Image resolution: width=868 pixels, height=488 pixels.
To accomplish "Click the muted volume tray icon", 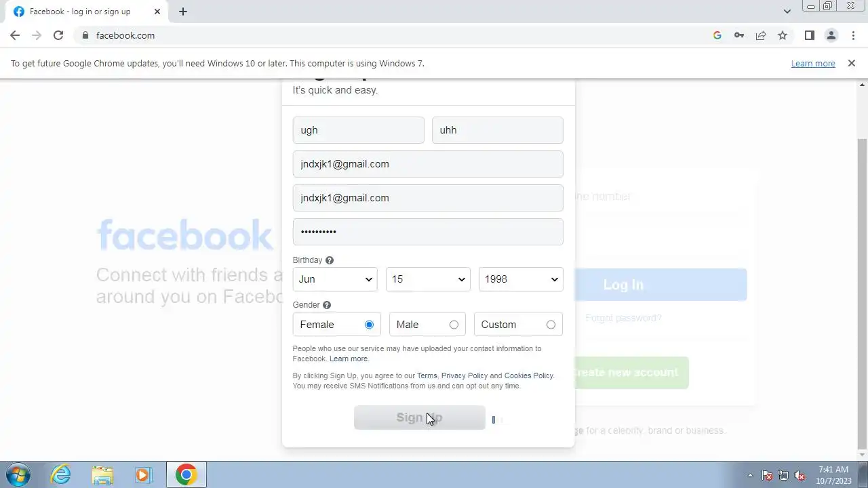I will click(800, 475).
